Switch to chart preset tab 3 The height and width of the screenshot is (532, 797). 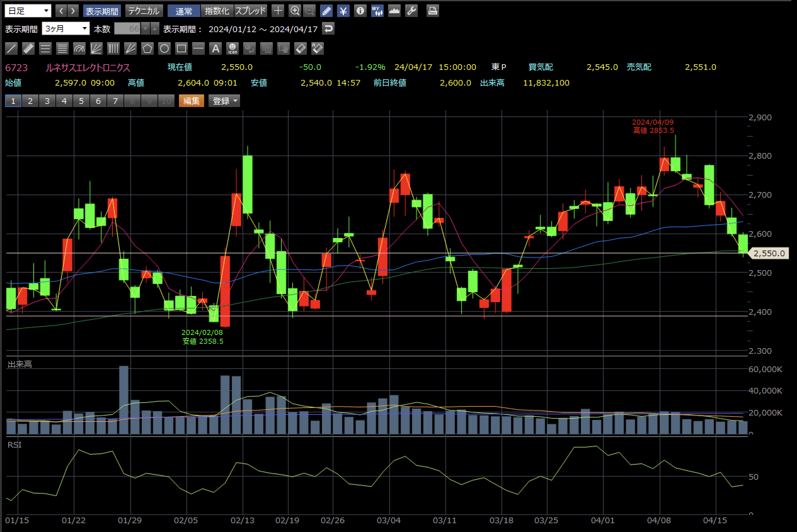point(47,101)
